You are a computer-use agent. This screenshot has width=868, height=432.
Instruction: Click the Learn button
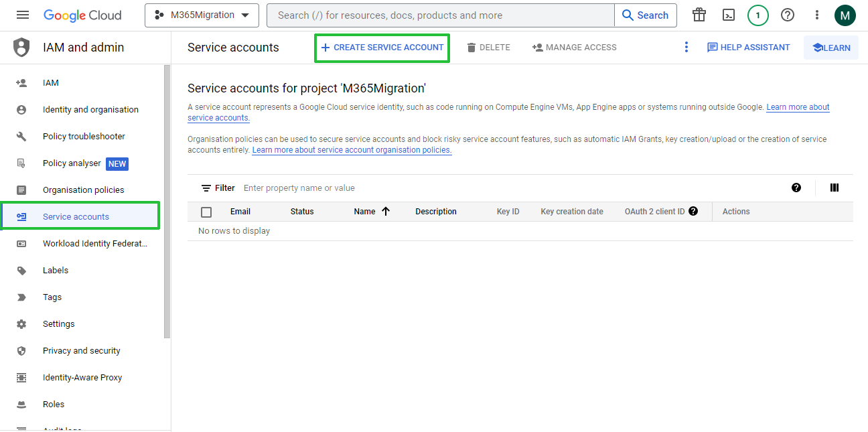pos(831,48)
